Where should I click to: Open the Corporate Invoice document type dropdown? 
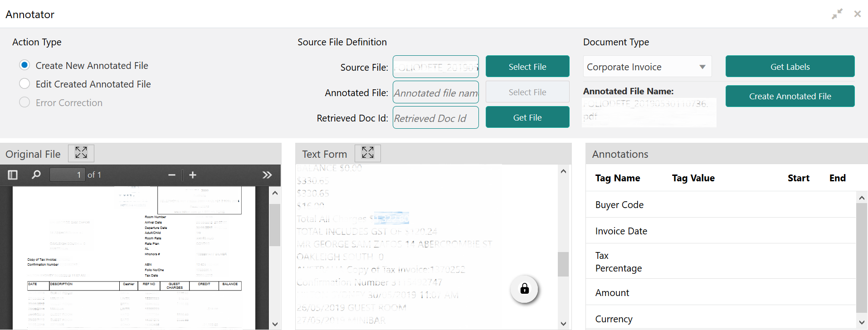tap(647, 67)
